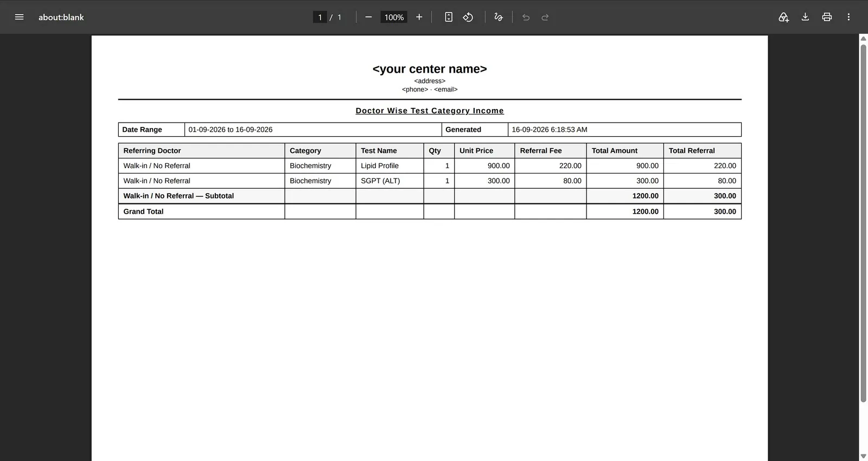Open the more actions menu
Screen dimensions: 868x461
848,17
